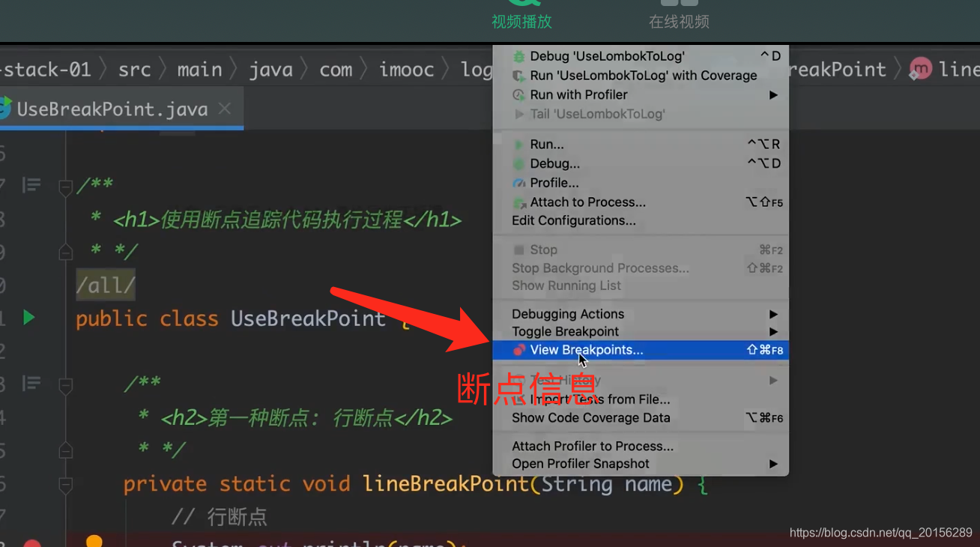
Task: Click the red View Breakpoints icon
Action: [x=518, y=350]
